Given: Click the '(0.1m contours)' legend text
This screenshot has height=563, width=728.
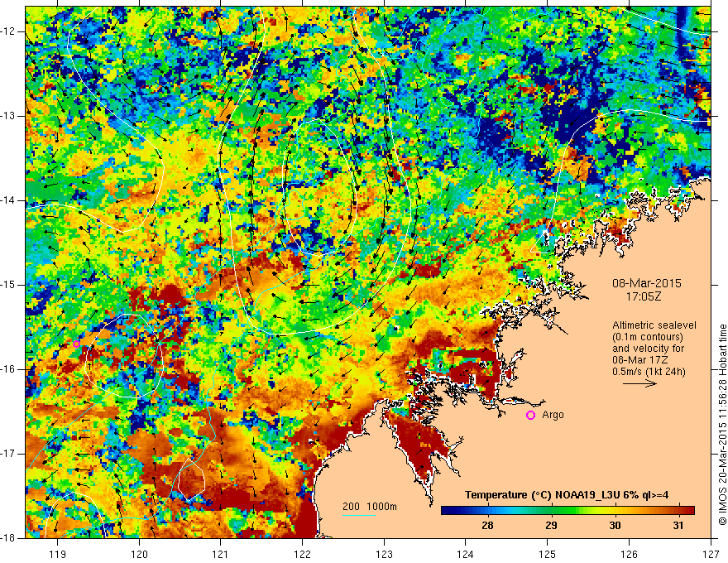Looking at the screenshot, I should point(648,337).
